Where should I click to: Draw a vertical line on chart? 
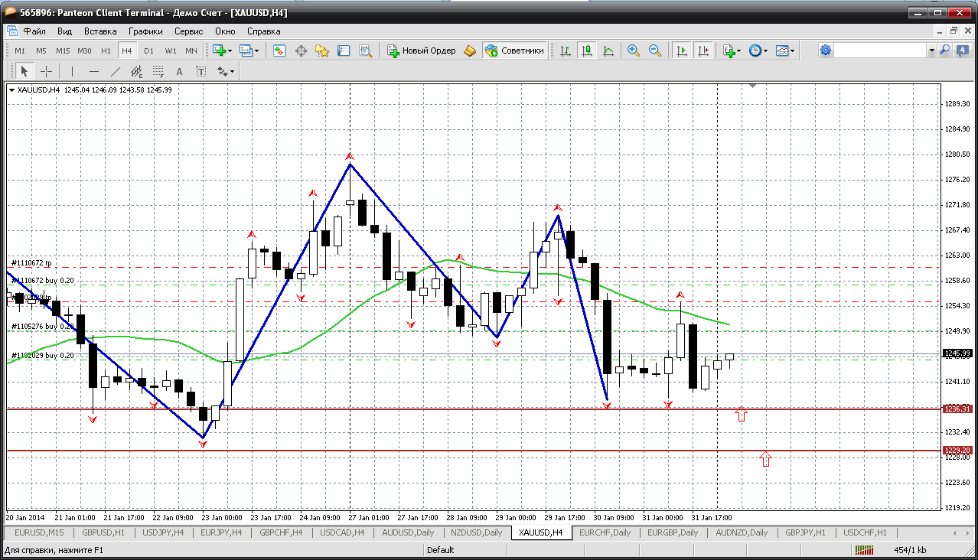pos(72,71)
